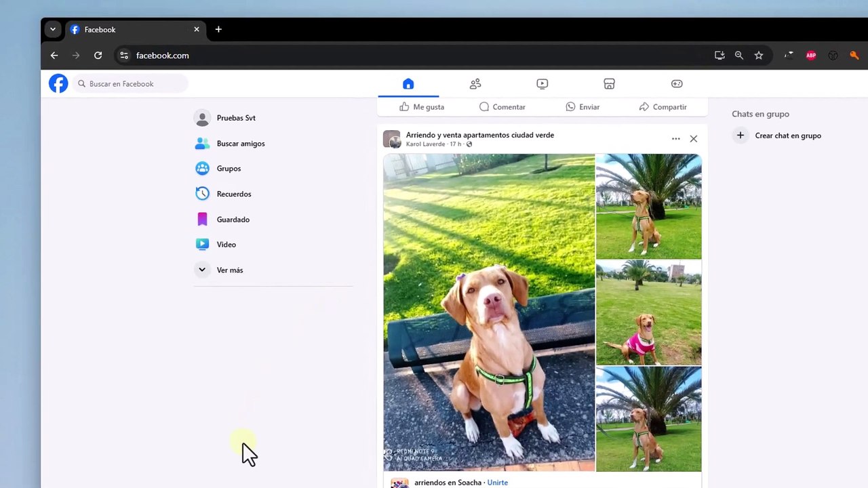Screen dimensions: 868x488
Task: Open Video in left sidebar
Action: [x=273, y=245]
